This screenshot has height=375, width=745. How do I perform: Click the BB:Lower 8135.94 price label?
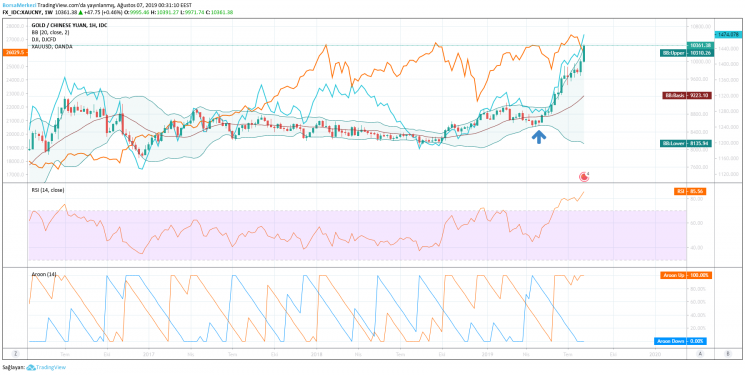686,143
